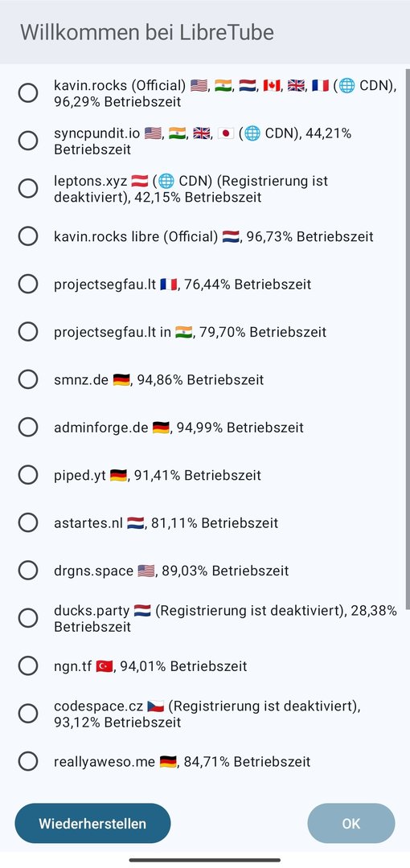Viewport: 410px width, 868px height.
Task: Select the leptons.xyz radio button
Action: pyautogui.click(x=27, y=189)
